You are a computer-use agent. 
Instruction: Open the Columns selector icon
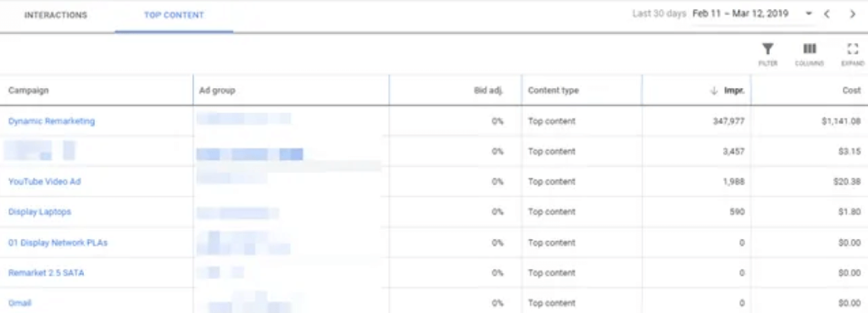(810, 49)
